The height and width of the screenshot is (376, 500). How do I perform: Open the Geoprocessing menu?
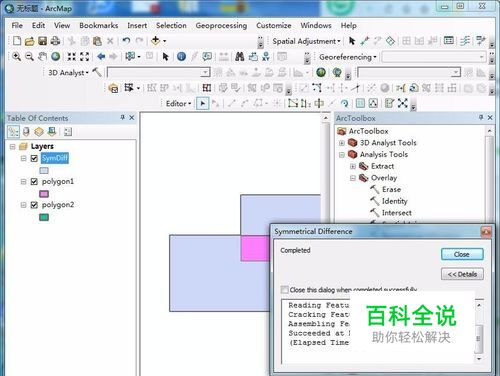pos(221,25)
